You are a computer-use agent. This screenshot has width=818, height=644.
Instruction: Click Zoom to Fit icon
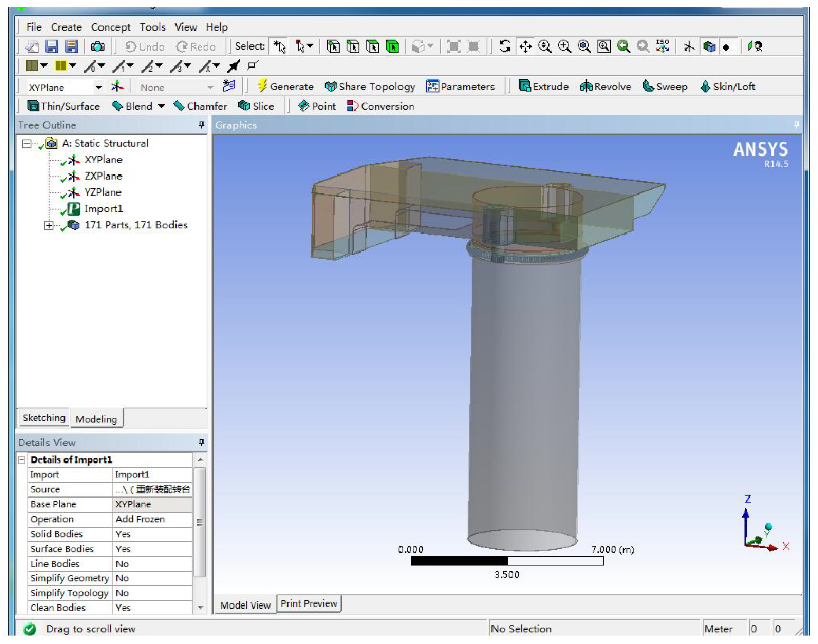click(584, 46)
